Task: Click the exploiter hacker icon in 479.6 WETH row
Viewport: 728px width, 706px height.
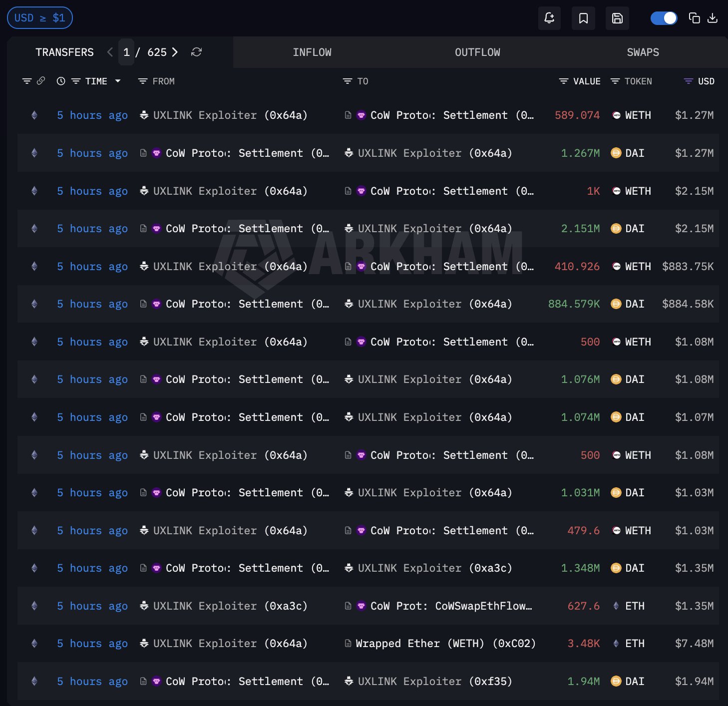Action: [x=144, y=530]
